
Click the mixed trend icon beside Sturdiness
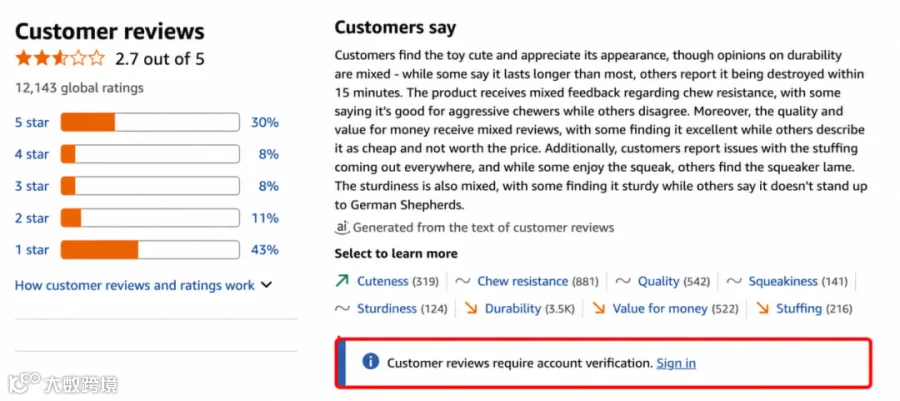pos(342,309)
